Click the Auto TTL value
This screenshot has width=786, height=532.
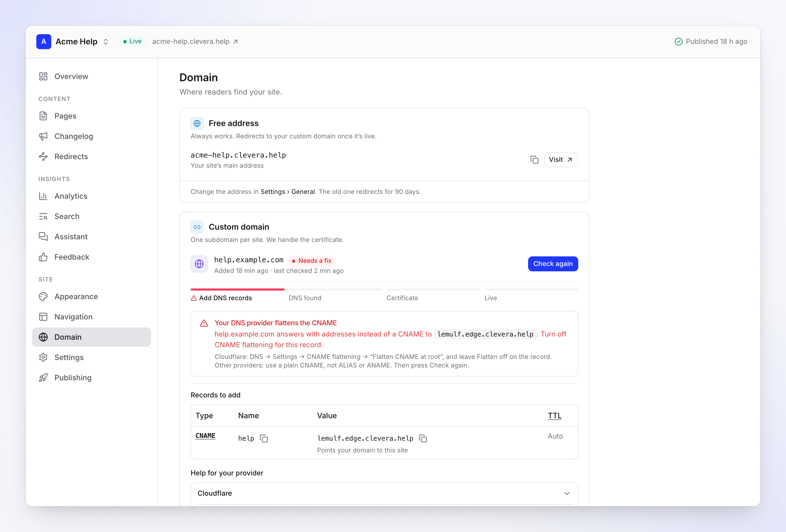click(555, 436)
